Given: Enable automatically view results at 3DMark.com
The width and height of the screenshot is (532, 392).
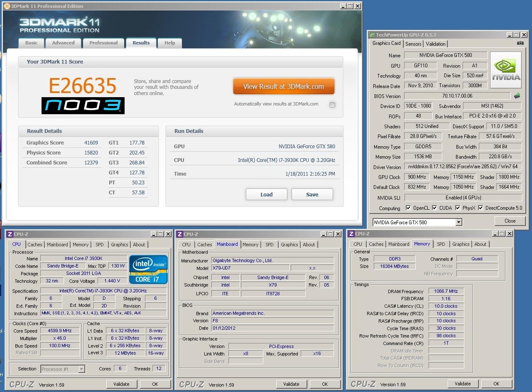Looking at the screenshot, I should click(x=332, y=105).
